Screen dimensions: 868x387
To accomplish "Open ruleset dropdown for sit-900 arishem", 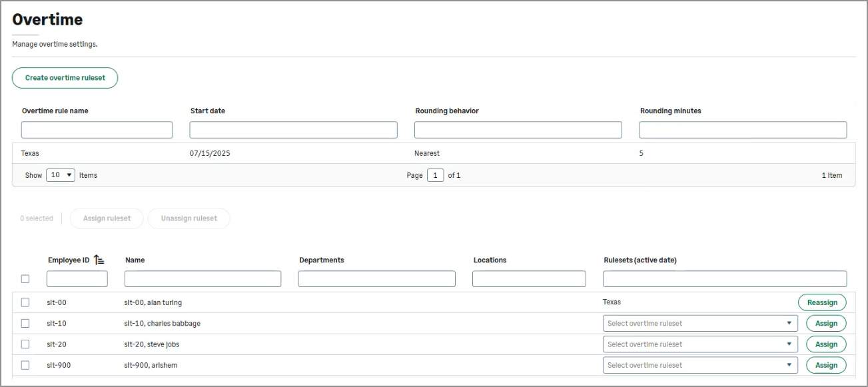I will tap(699, 365).
